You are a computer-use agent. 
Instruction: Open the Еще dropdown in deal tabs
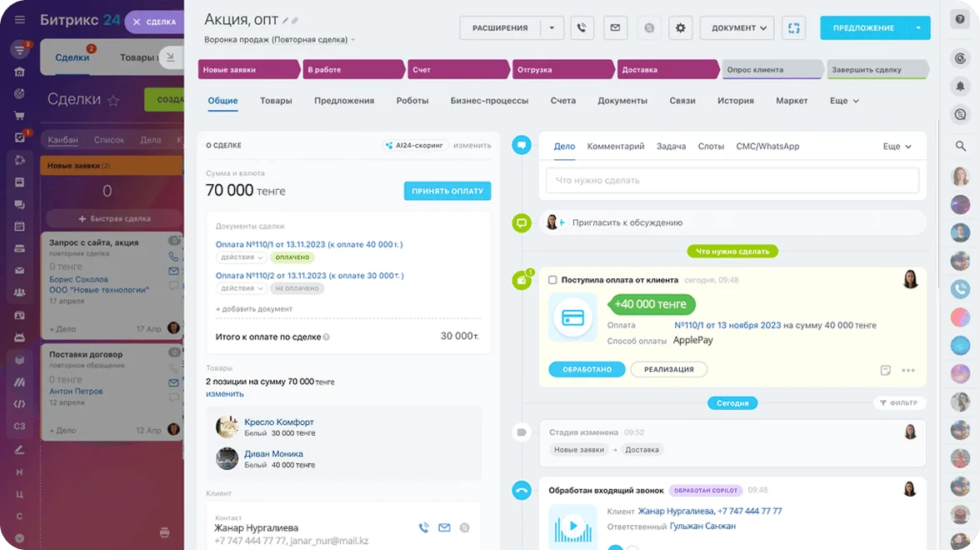pyautogui.click(x=844, y=101)
